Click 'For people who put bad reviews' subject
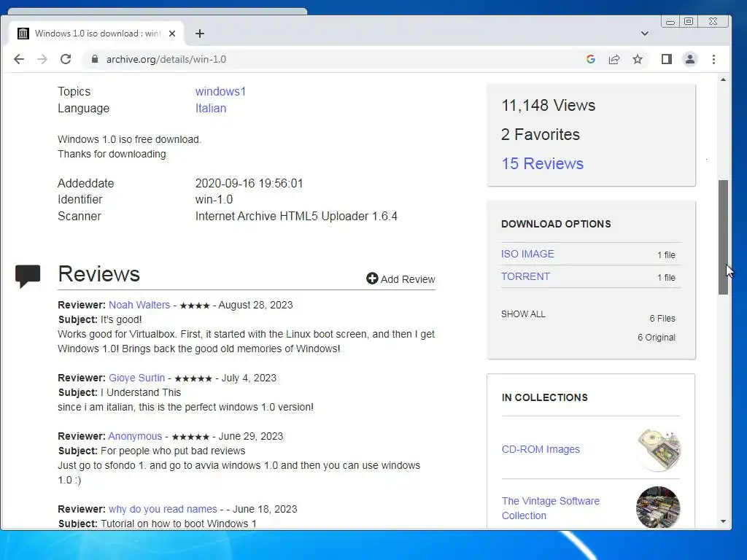 tap(173, 451)
